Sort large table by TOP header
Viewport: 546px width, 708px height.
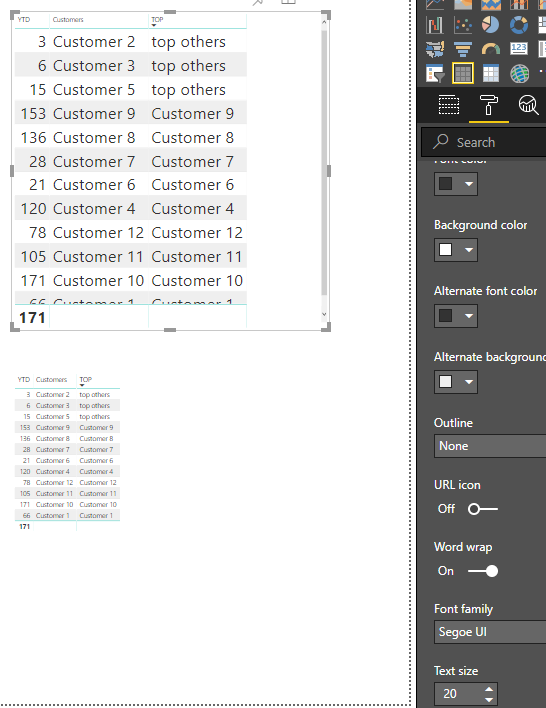tap(157, 19)
